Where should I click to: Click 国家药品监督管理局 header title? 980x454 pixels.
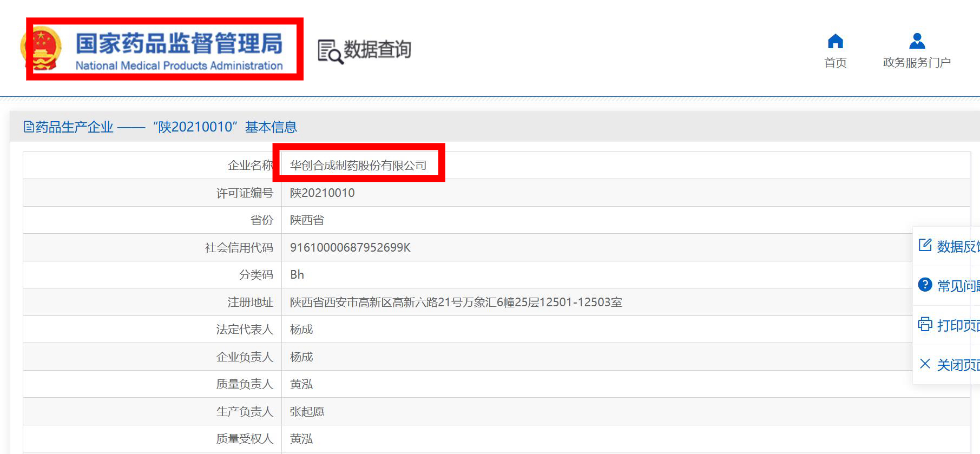(x=179, y=44)
